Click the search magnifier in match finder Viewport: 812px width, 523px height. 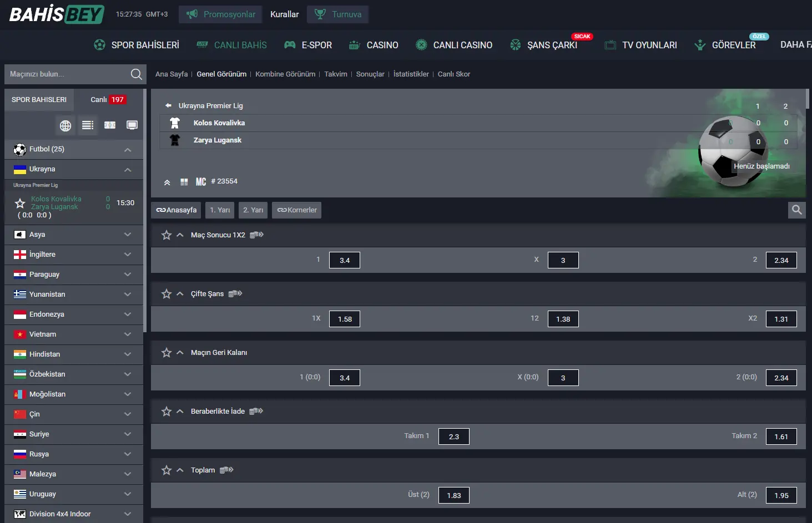tap(136, 74)
